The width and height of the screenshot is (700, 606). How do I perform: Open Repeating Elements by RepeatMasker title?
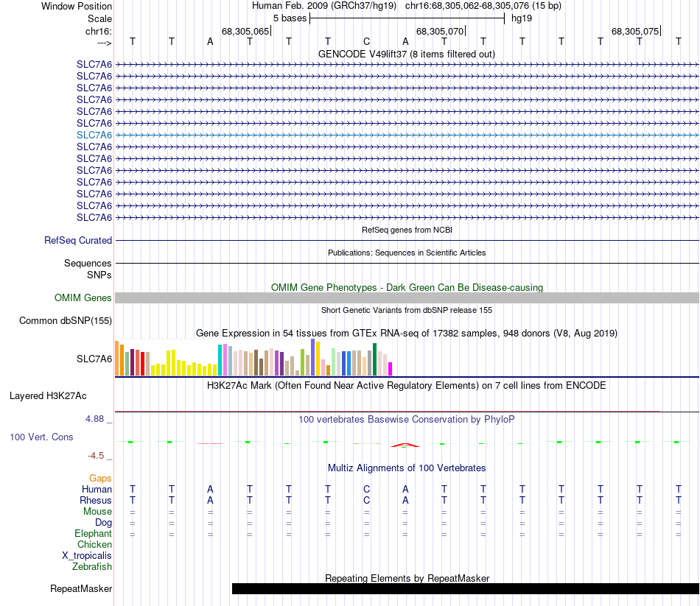(x=407, y=578)
